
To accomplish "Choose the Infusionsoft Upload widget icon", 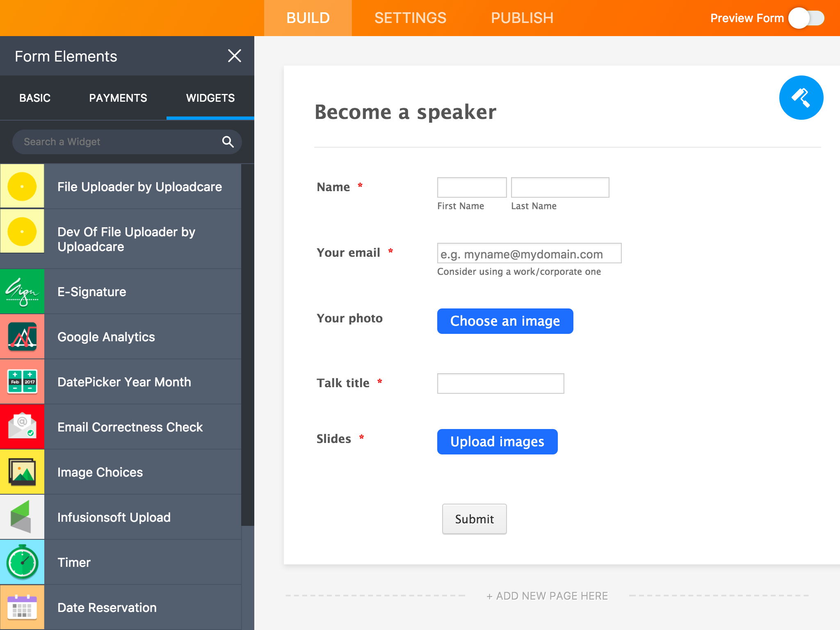I will (x=22, y=517).
